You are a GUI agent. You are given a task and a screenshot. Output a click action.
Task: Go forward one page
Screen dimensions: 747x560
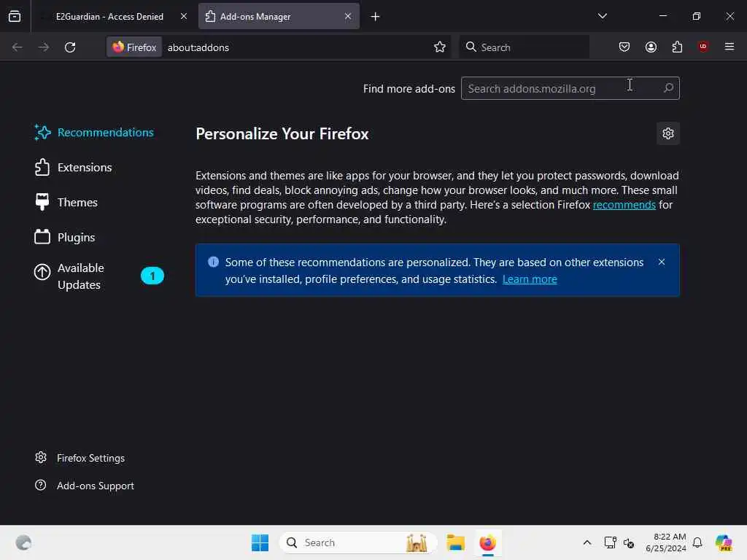click(44, 47)
